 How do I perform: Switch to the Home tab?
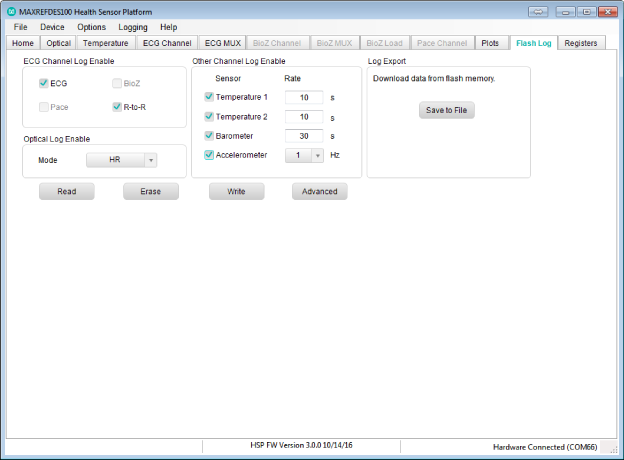[23, 43]
